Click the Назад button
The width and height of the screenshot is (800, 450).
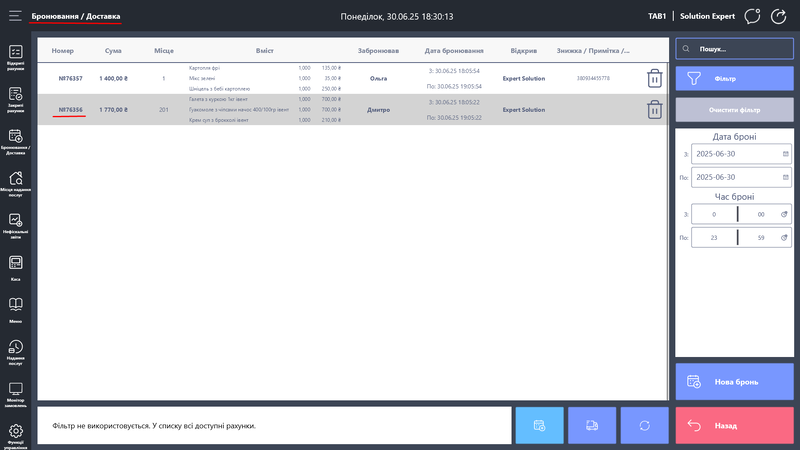click(x=735, y=426)
